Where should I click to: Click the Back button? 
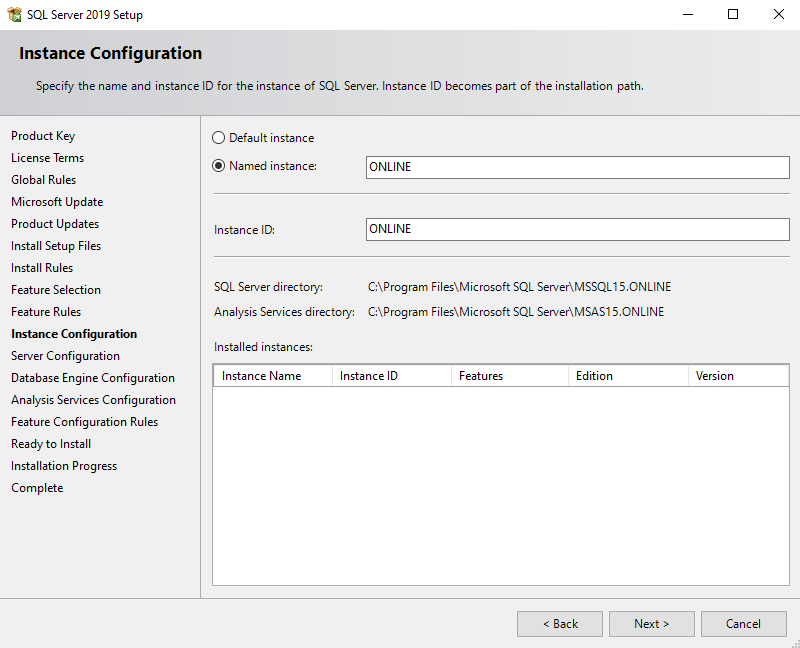coord(559,624)
